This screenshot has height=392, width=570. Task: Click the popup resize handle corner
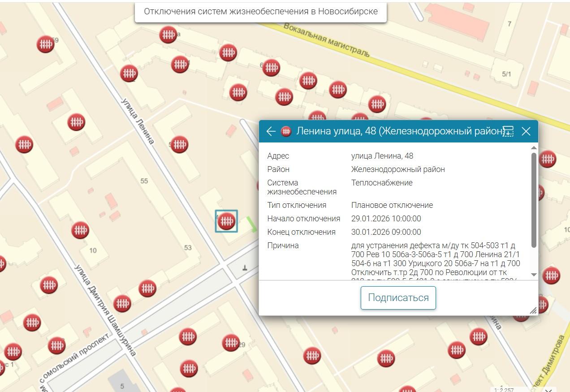533,310
